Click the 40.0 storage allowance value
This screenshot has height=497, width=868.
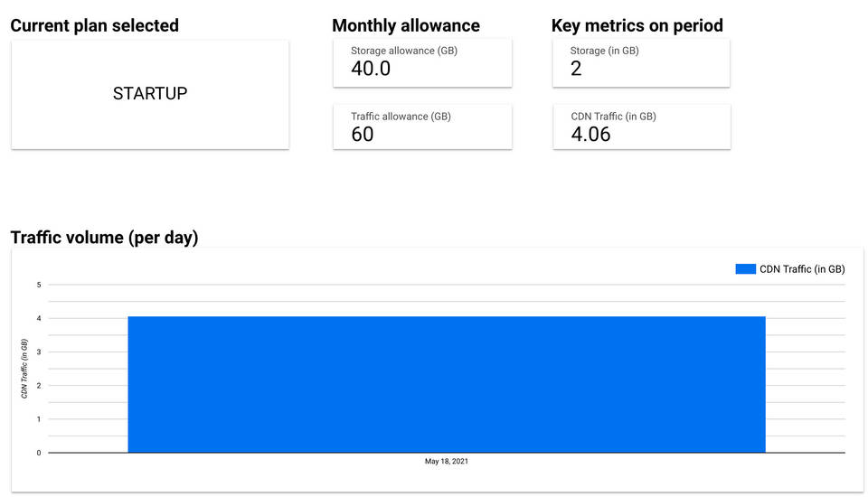coord(371,69)
